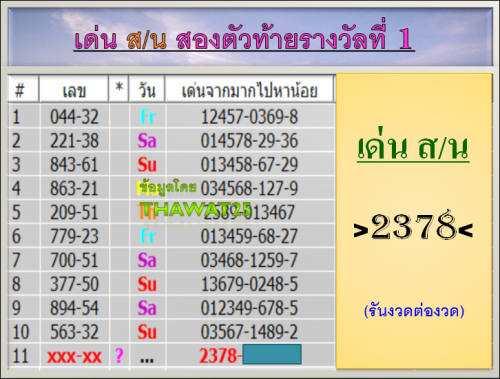The height and width of the screenshot is (379, 500).
Task: Click the number 377-50 in row 8
Action: click(x=74, y=284)
